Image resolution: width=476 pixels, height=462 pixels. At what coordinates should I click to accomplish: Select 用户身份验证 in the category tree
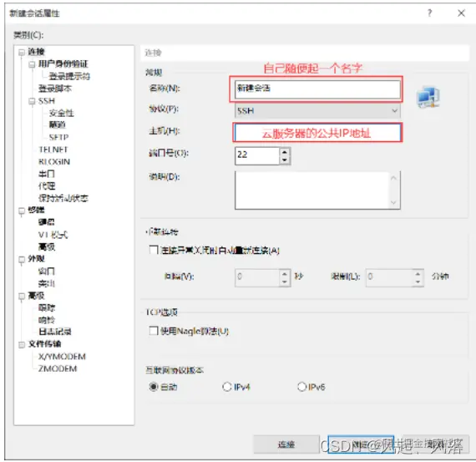coord(63,63)
